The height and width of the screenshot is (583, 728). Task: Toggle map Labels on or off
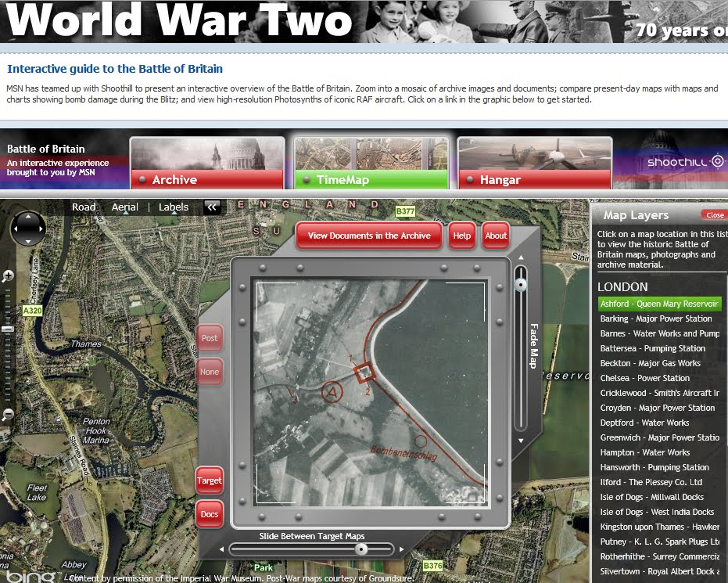(x=173, y=207)
